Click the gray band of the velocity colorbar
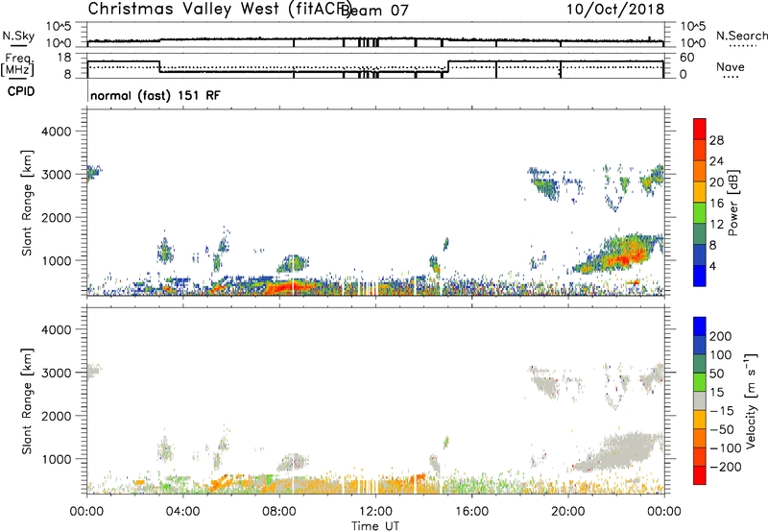Image resolution: width=768 pixels, height=532 pixels. [700, 400]
